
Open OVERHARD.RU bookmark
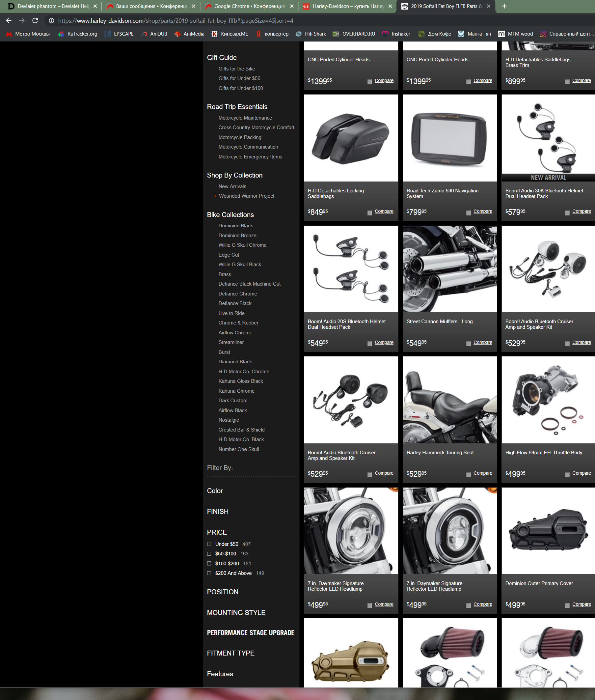click(x=354, y=34)
